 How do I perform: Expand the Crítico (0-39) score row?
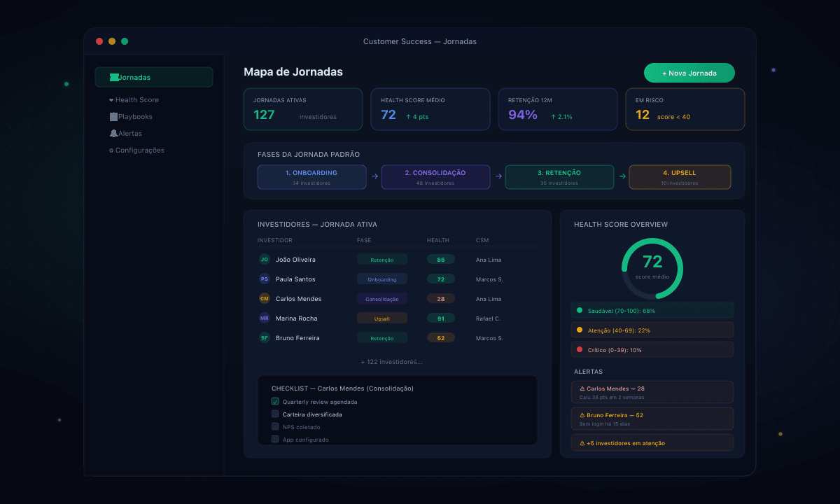[x=652, y=349]
